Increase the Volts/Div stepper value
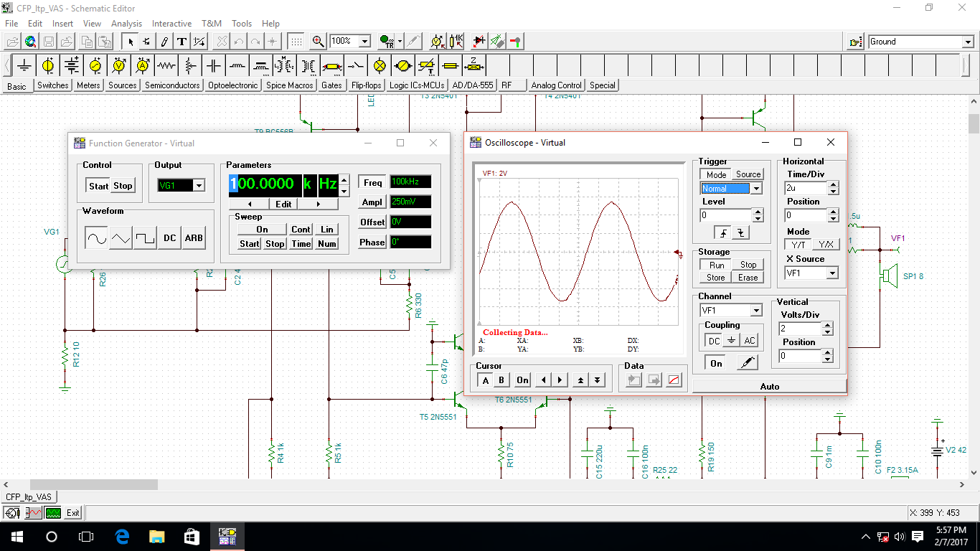The width and height of the screenshot is (980, 551). [827, 325]
